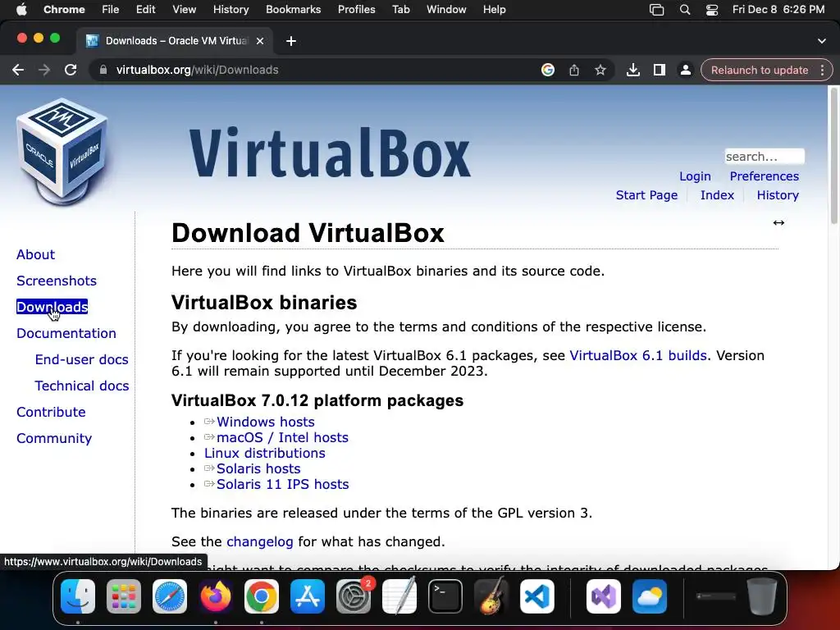Image resolution: width=840 pixels, height=630 pixels.
Task: Open Safari from the Dock
Action: coord(170,596)
